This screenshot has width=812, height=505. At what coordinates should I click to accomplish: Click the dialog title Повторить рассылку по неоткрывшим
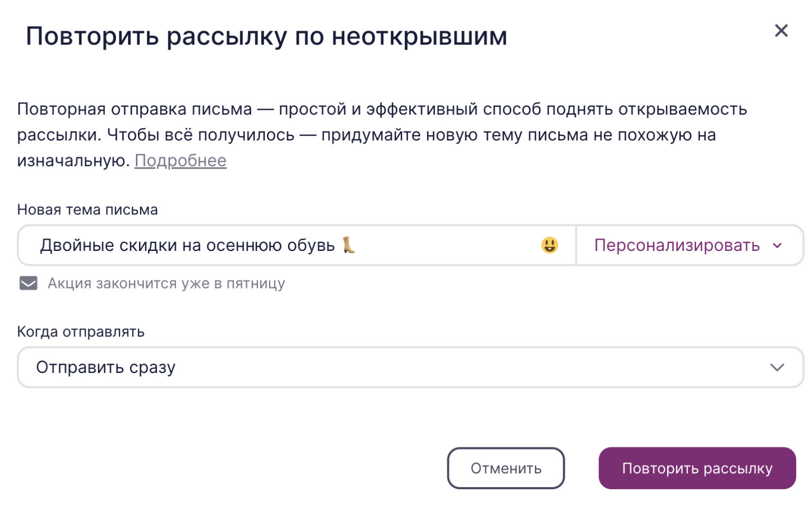pos(266,36)
